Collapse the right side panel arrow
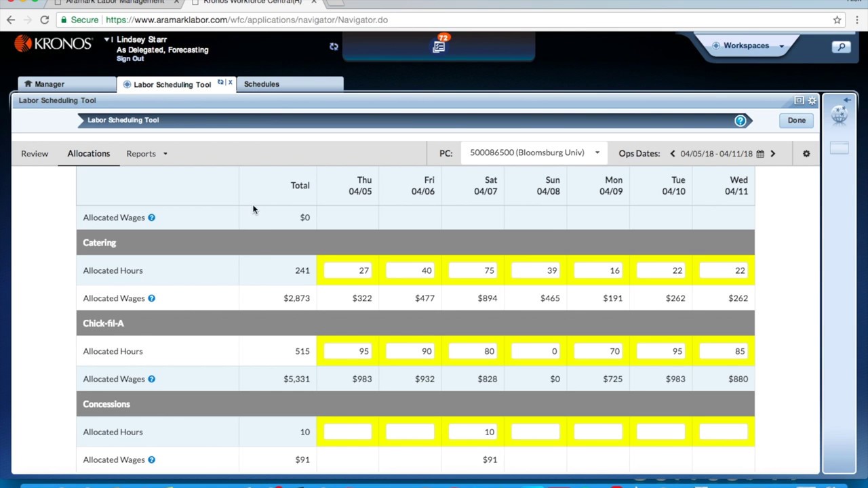 (x=847, y=100)
